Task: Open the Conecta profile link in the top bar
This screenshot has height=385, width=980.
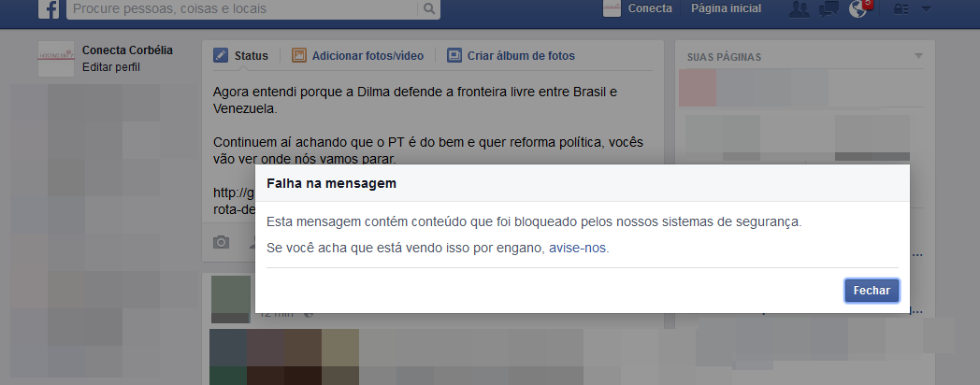Action: pos(638,8)
